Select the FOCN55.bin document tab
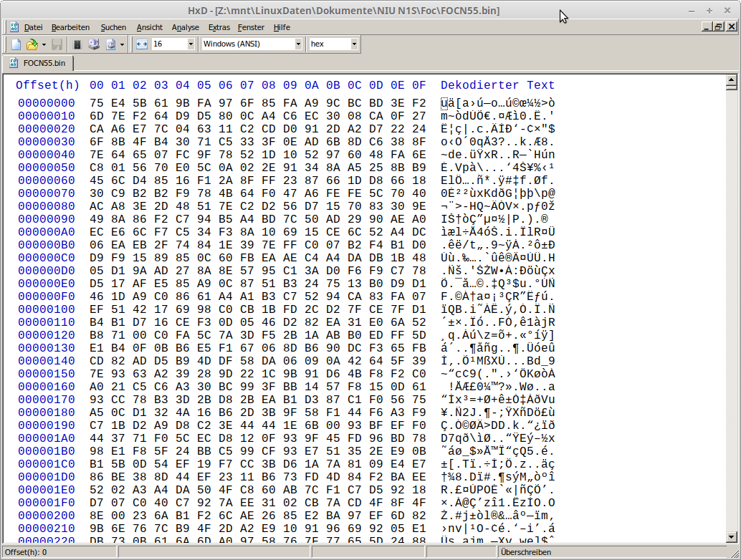741x560 pixels. 38,63
